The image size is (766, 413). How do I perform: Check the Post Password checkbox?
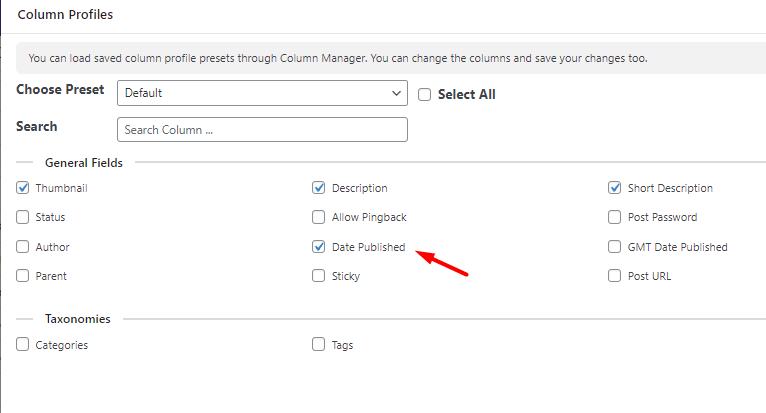[615, 217]
